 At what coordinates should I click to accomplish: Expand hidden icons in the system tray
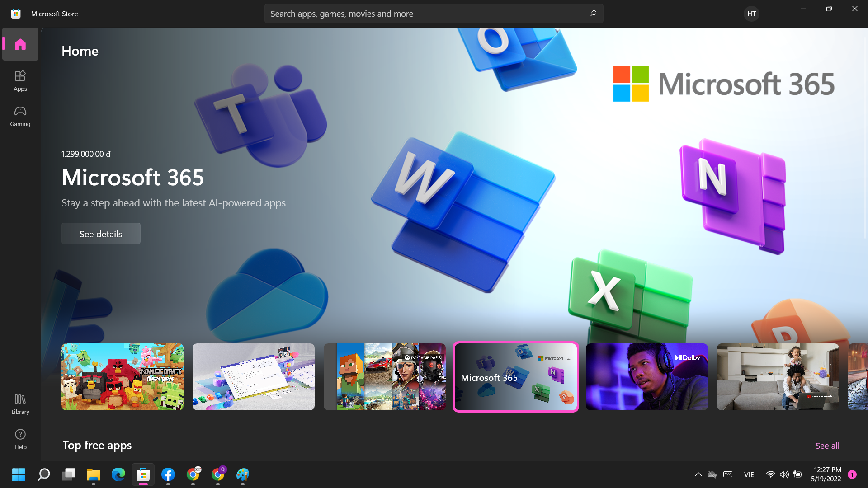click(x=698, y=474)
